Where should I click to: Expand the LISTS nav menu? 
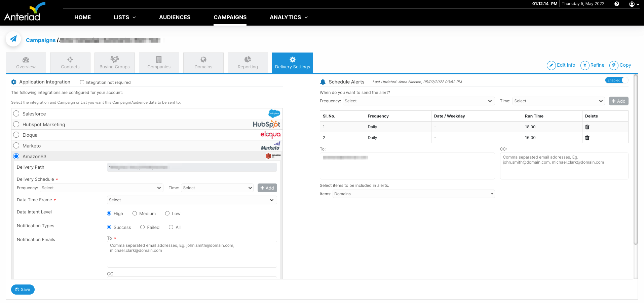[x=125, y=17]
